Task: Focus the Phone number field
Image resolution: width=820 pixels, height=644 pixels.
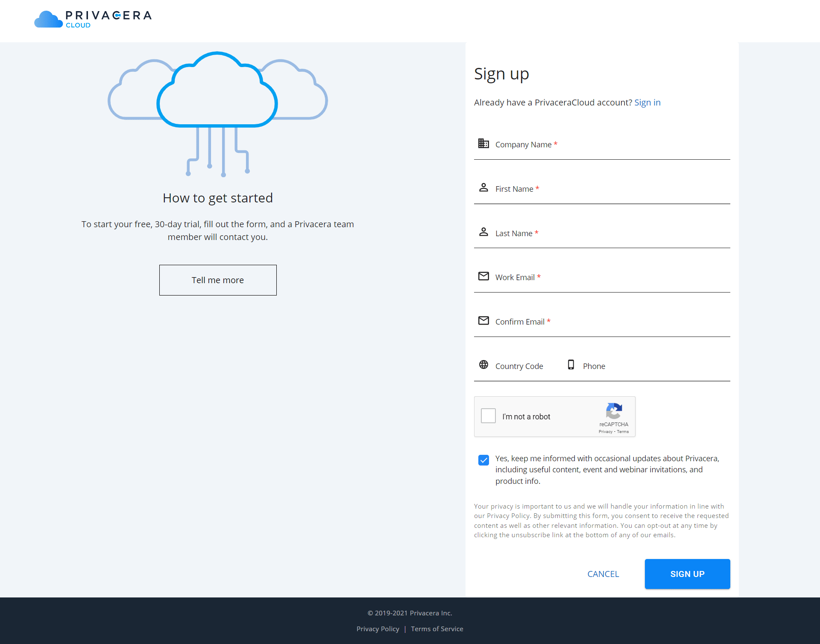Action: tap(646, 366)
